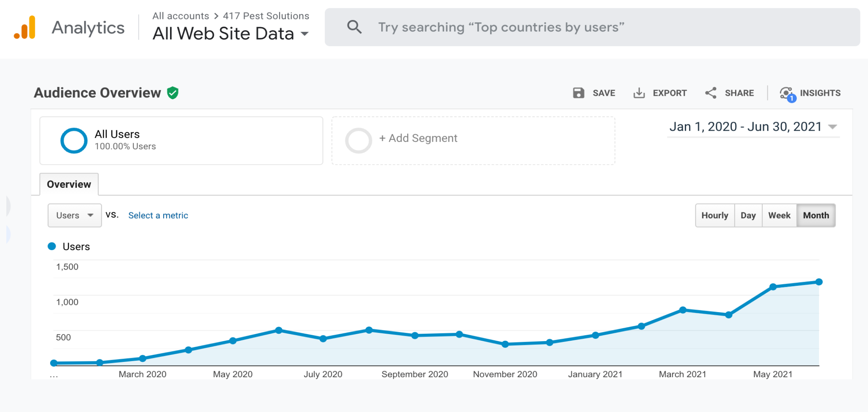Click the All accounts breadcrumb

click(180, 16)
